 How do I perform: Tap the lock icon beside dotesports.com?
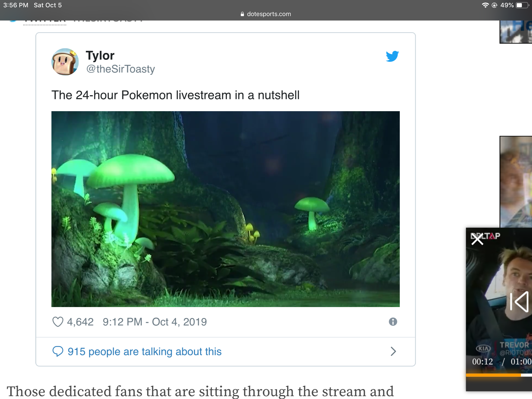[242, 14]
